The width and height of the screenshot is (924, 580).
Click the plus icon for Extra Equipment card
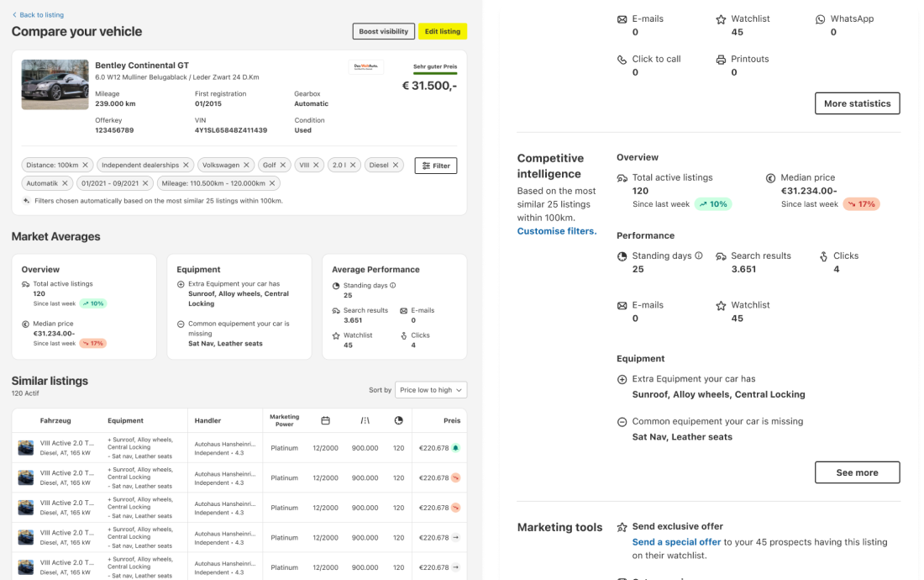click(x=181, y=284)
